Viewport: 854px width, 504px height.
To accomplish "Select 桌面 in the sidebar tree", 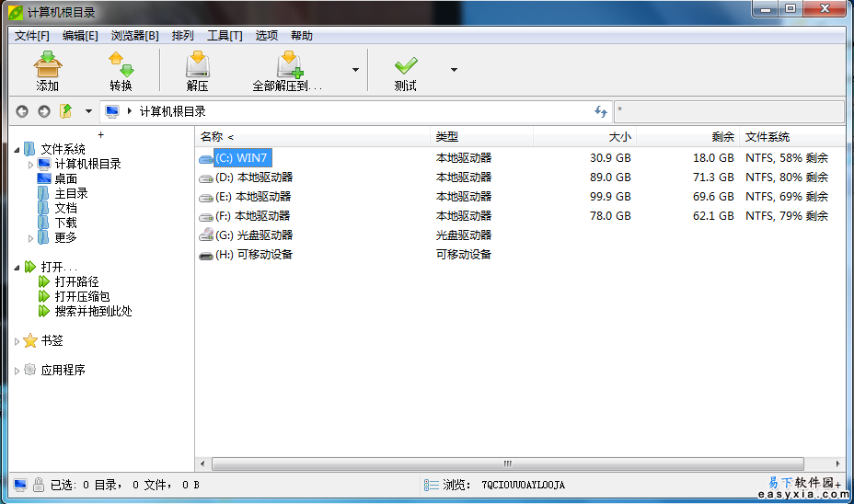I will coord(65,178).
